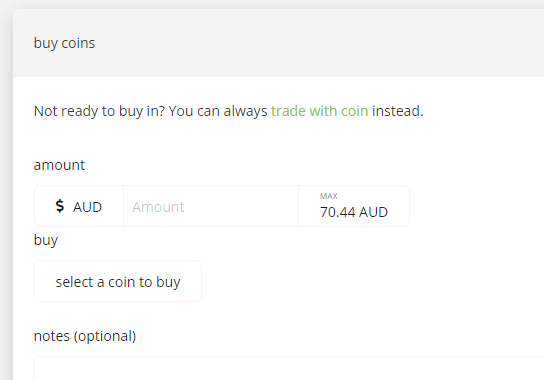Click the gray header bar of the panel

pyautogui.click(x=279, y=43)
